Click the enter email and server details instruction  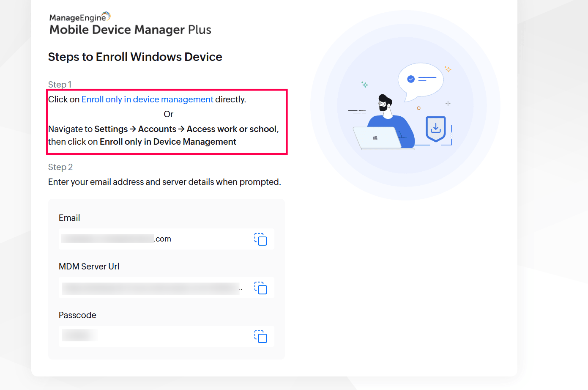tap(164, 182)
